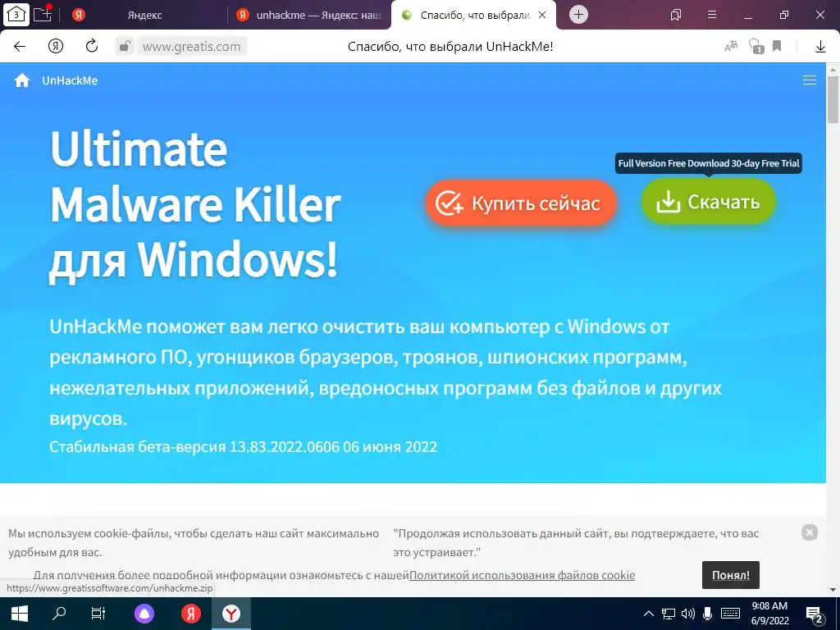Open the site hamburger menu
This screenshot has width=840, height=630.
coord(810,80)
